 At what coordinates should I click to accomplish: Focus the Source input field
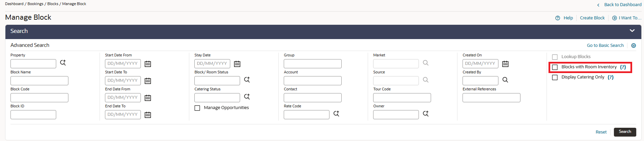pos(396,81)
